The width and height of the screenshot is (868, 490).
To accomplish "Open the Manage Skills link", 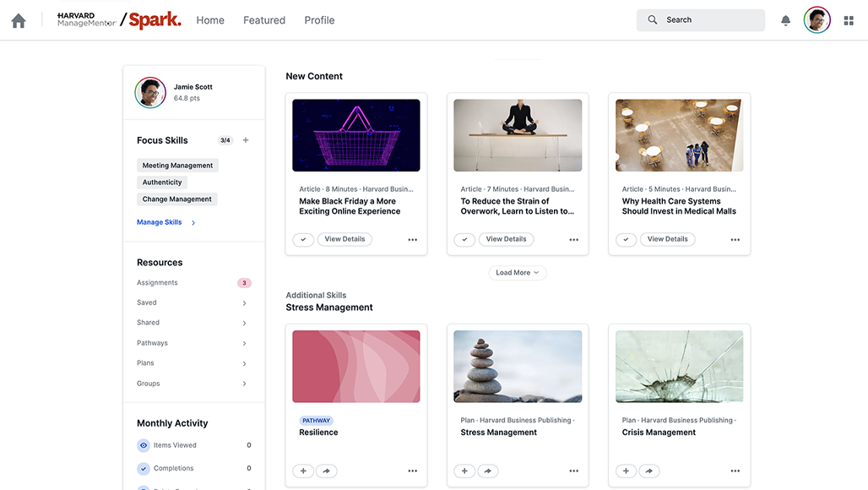I will click(x=160, y=222).
